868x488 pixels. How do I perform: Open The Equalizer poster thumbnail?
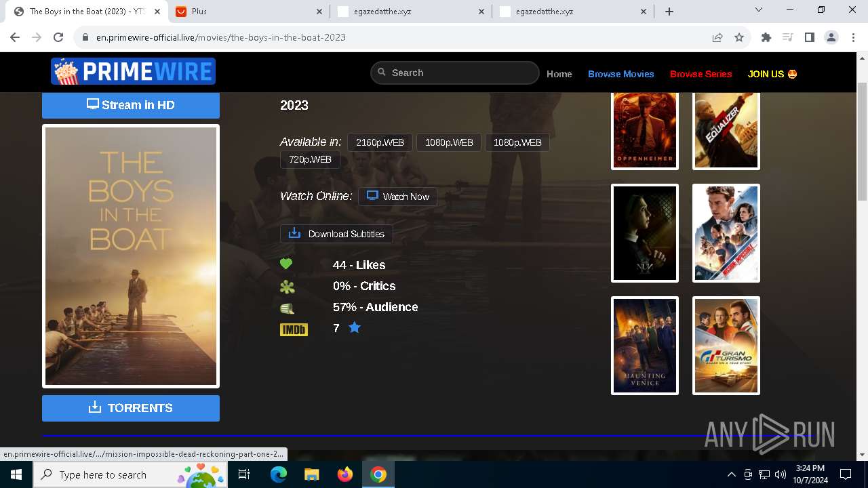[x=726, y=130]
